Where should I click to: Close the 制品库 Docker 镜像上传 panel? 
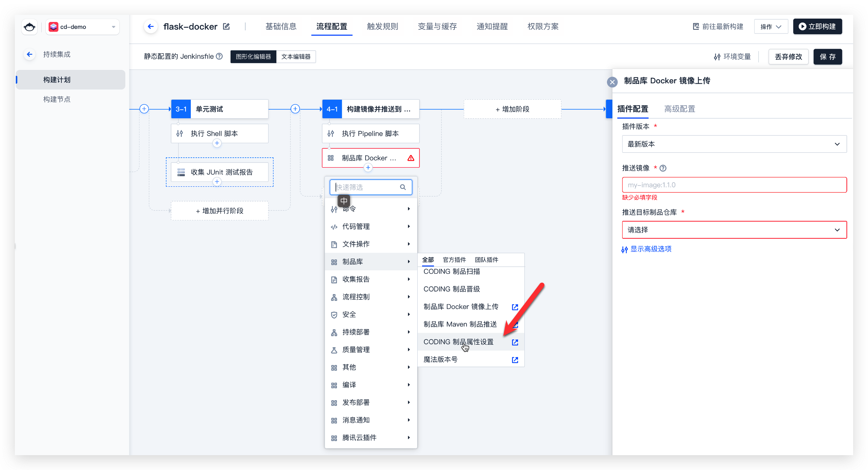coord(612,82)
